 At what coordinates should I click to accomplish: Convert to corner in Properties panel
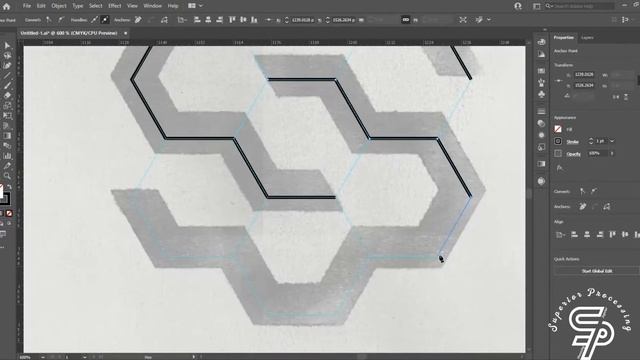582,191
